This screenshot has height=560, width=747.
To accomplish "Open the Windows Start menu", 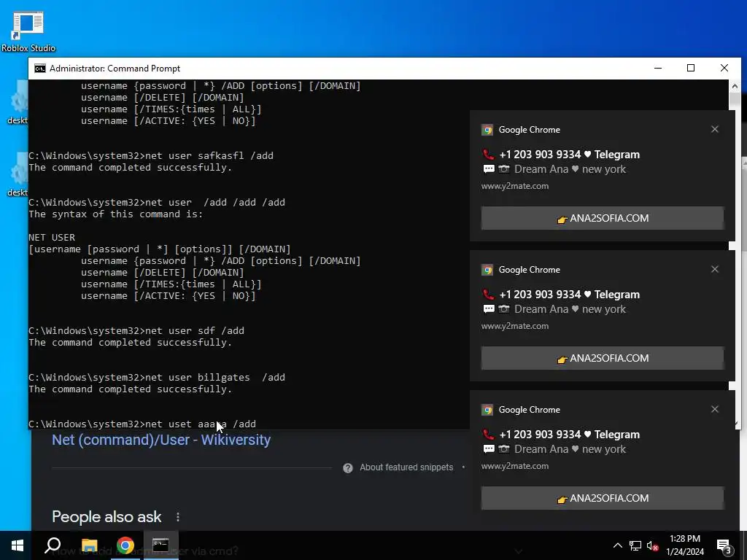I will (18, 545).
